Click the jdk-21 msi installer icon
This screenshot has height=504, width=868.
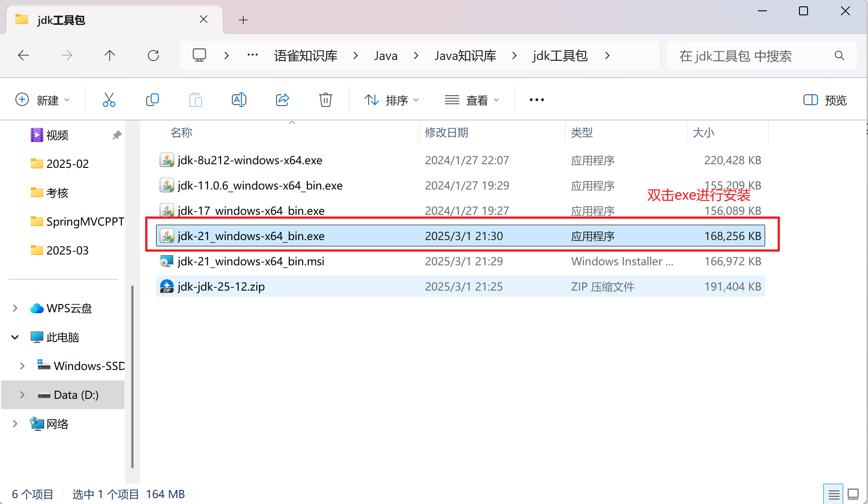[x=167, y=261]
